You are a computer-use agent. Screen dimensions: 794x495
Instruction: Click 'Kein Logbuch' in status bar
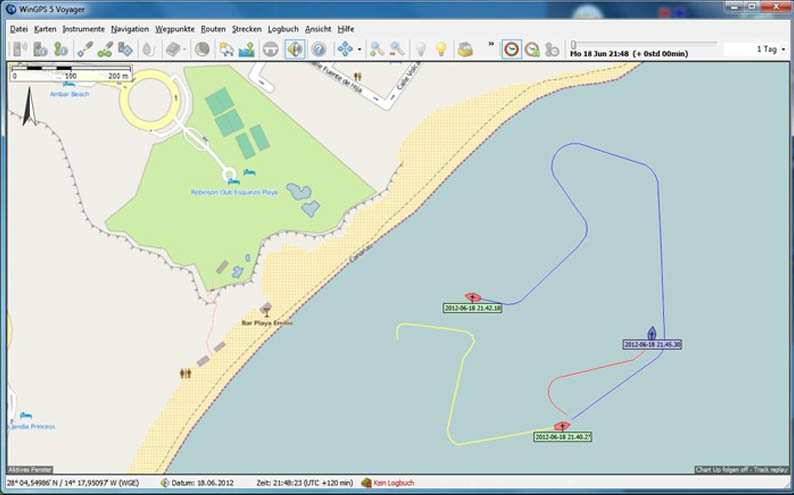pyautogui.click(x=392, y=483)
